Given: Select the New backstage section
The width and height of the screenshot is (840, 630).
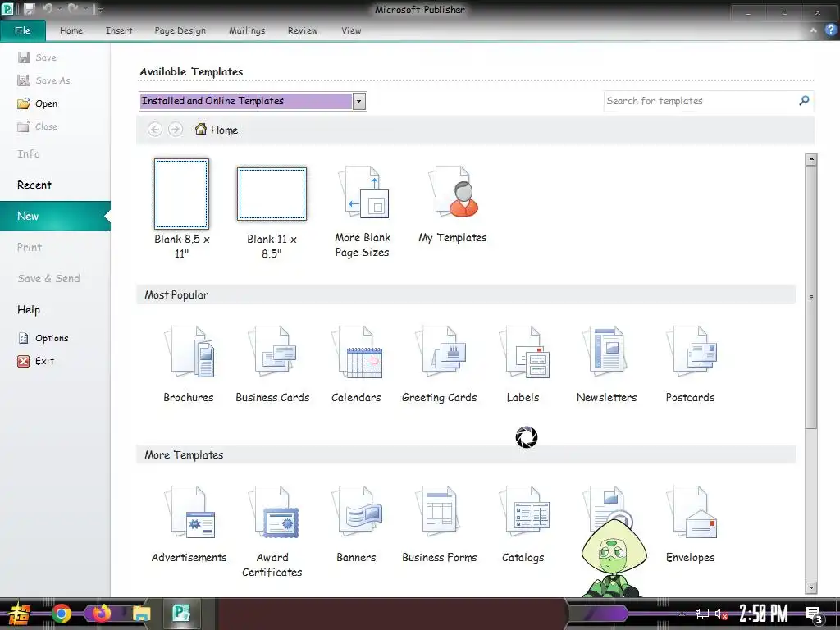Looking at the screenshot, I should (x=55, y=216).
